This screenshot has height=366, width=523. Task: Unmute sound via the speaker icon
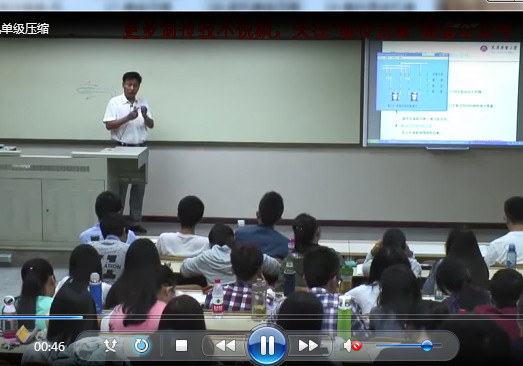(x=352, y=346)
